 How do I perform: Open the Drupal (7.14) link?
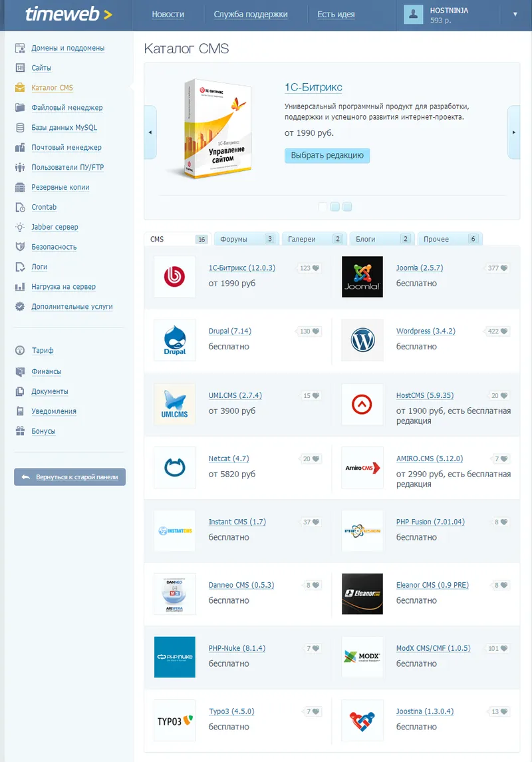click(230, 331)
